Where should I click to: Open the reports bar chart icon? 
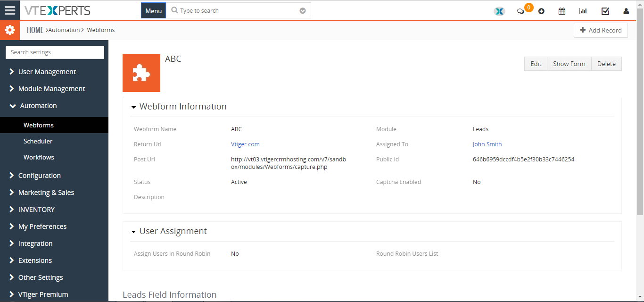click(x=583, y=11)
